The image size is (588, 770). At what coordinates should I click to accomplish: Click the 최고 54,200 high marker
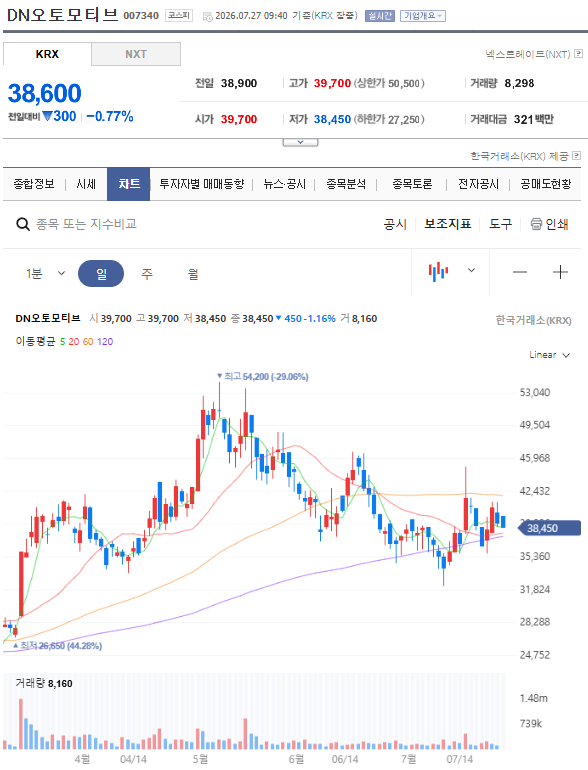(x=263, y=377)
